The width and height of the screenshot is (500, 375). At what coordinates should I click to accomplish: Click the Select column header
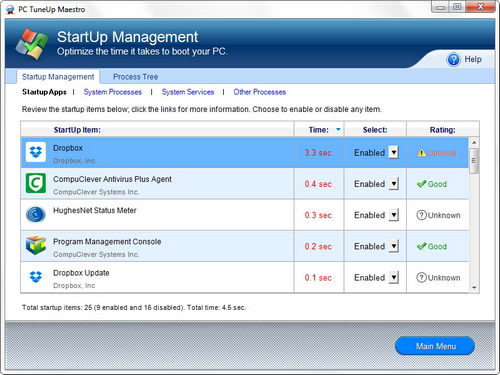coord(375,130)
